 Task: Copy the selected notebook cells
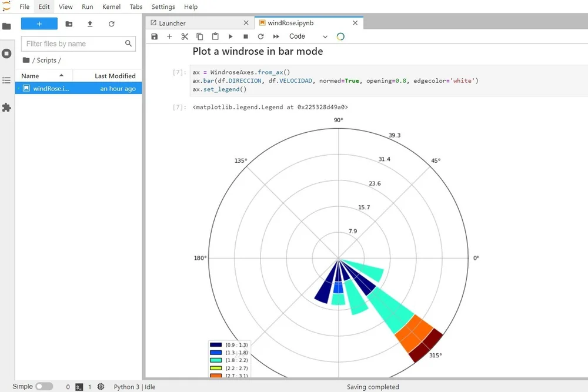tap(199, 36)
